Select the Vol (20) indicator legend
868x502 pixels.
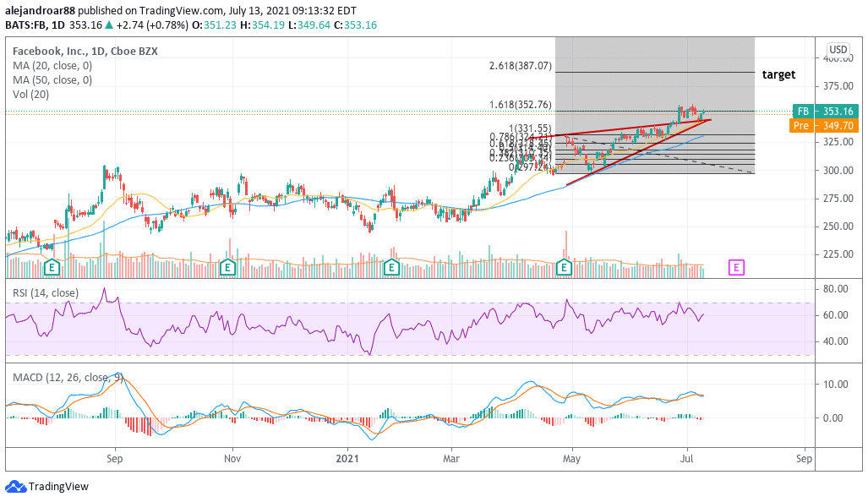coord(31,94)
